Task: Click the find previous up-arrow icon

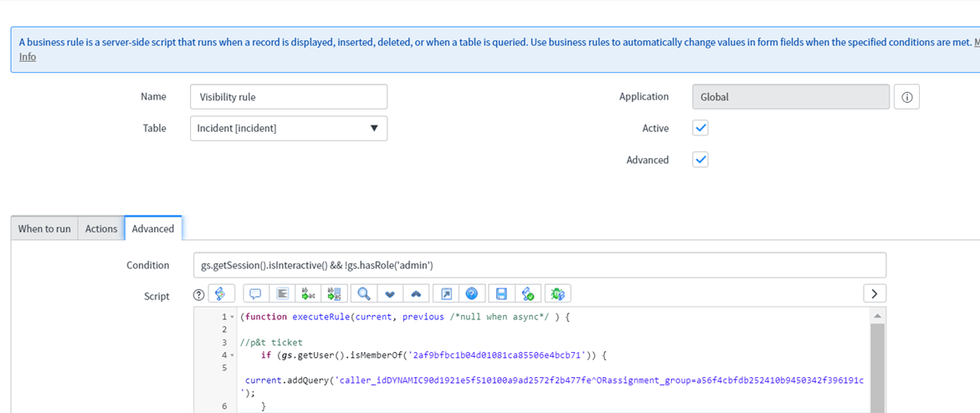Action: (x=418, y=293)
